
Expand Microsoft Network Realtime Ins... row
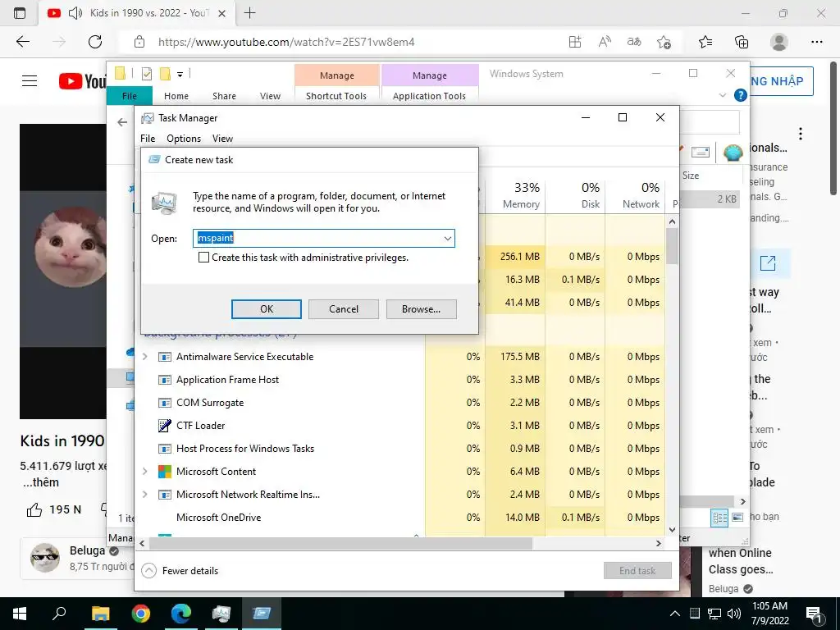[145, 494]
